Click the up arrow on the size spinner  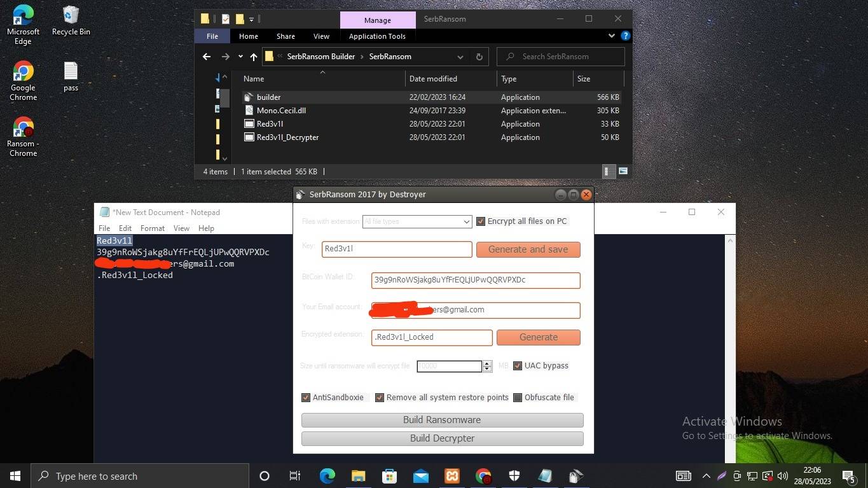487,363
